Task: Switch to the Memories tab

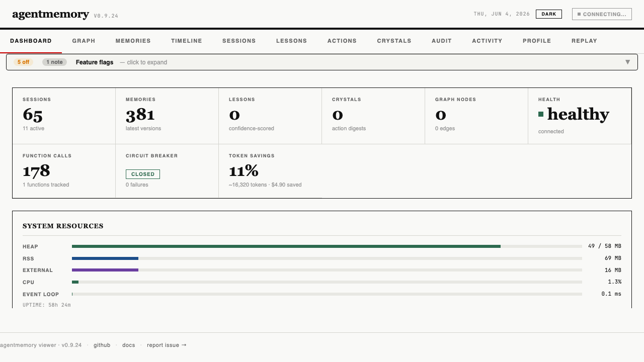Action: 133,41
